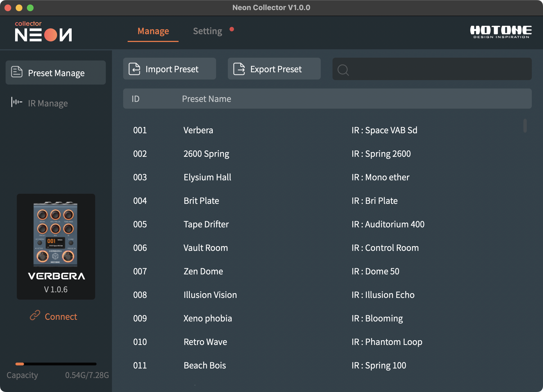
Task: Minimize the window with yellow button
Action: 19,8
